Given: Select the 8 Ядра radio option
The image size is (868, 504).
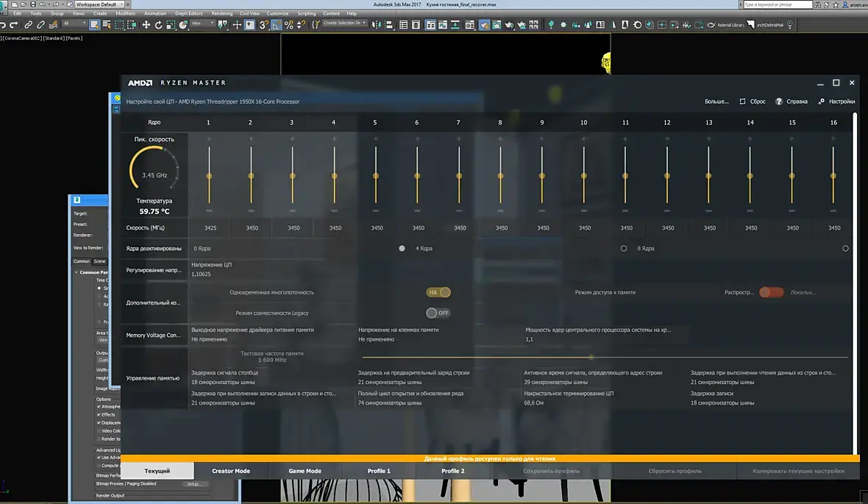Looking at the screenshot, I should click(x=845, y=249).
